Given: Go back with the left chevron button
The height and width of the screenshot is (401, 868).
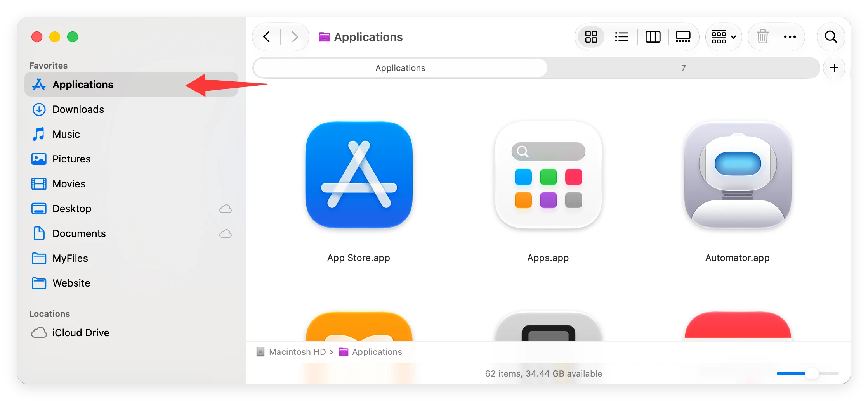Looking at the screenshot, I should click(267, 37).
